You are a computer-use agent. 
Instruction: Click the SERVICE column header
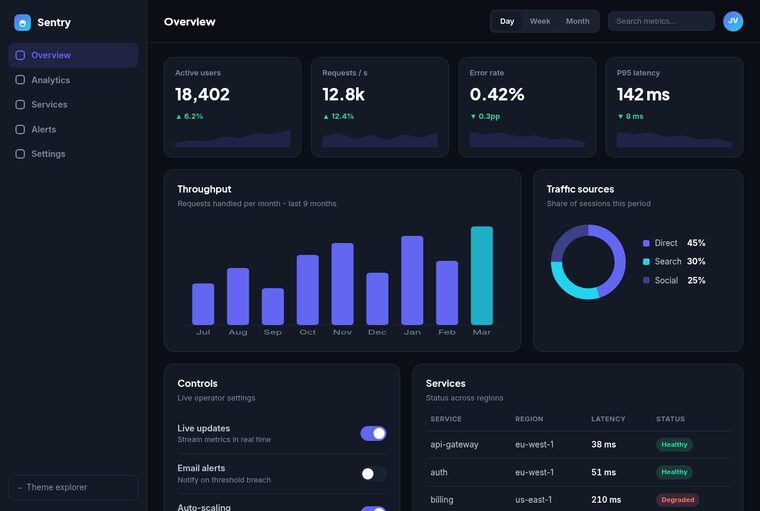[446, 419]
